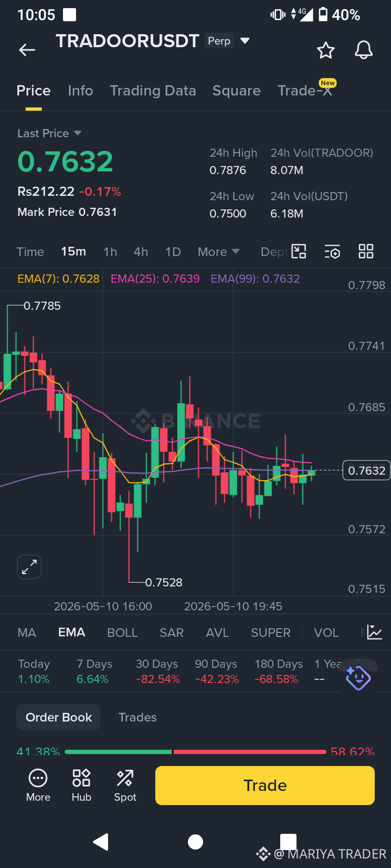Tap Android home navigation button

[195, 842]
